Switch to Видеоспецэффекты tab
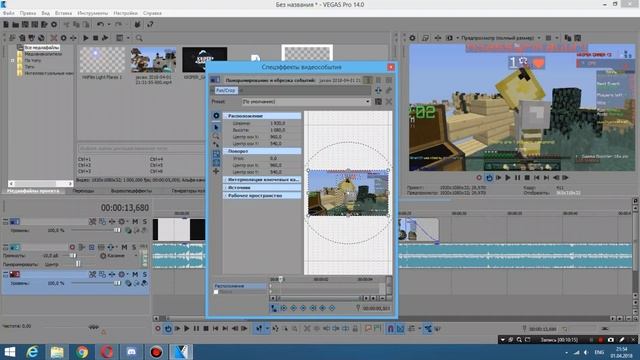Viewport: 640px width, 360px height. pyautogui.click(x=131, y=191)
